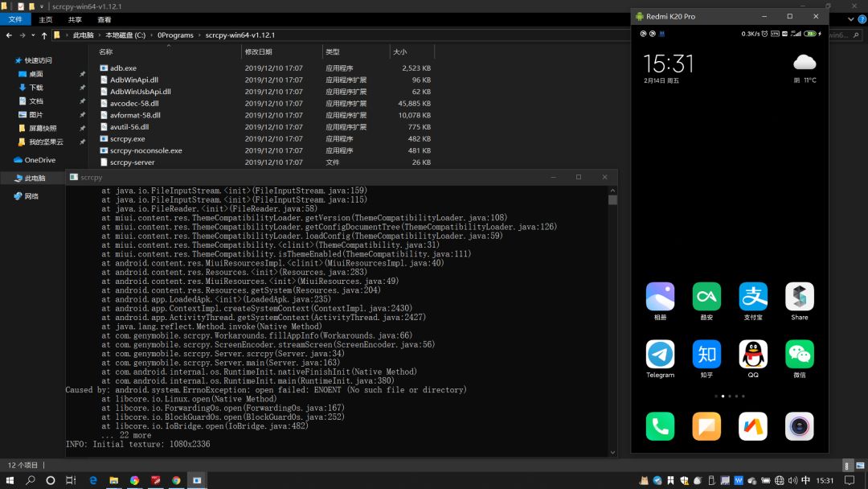Viewport: 868px width, 489px height.
Task: Open the 知乎 app icon
Action: (x=706, y=354)
